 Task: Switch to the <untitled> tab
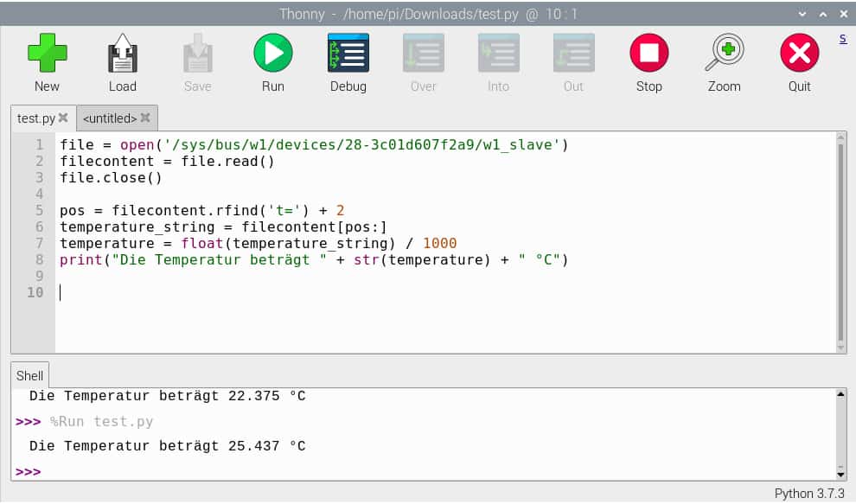point(110,118)
